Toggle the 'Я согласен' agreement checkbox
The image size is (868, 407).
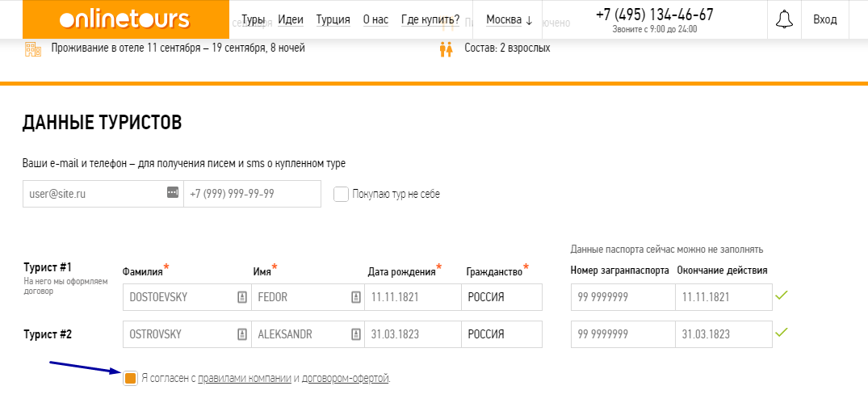[x=130, y=378]
